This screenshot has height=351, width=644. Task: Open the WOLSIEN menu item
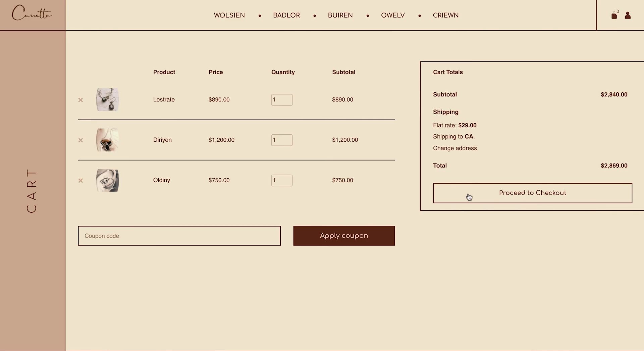pyautogui.click(x=229, y=15)
